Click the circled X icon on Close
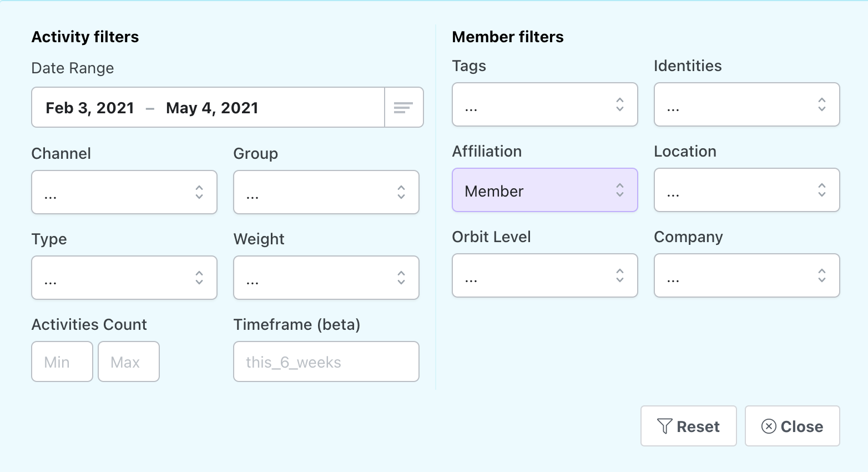868x472 pixels. click(x=769, y=426)
